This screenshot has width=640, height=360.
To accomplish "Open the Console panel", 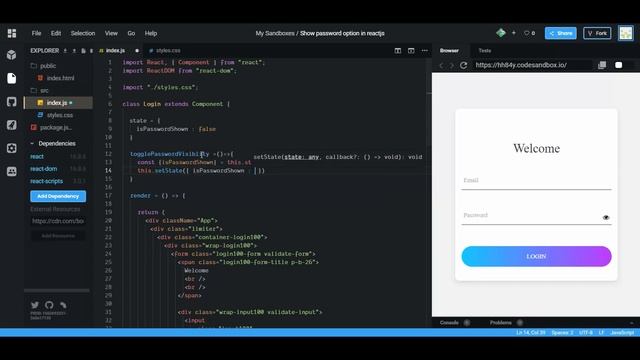I will coord(449,323).
